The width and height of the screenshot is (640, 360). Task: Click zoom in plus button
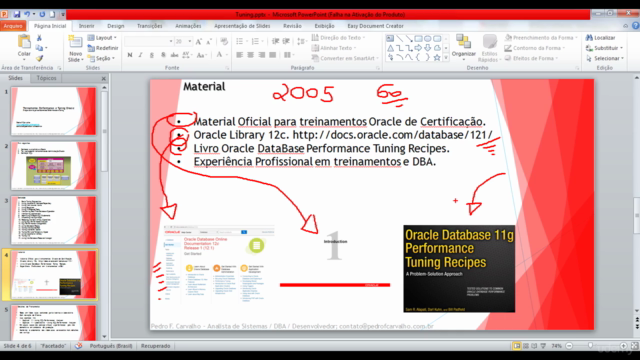(623, 346)
